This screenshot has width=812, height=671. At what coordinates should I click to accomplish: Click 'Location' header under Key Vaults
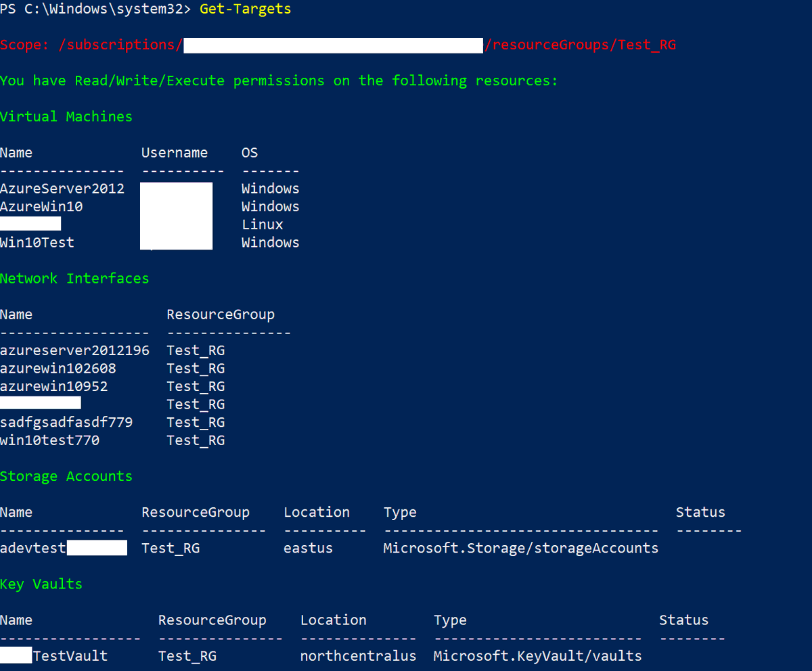[x=334, y=620]
